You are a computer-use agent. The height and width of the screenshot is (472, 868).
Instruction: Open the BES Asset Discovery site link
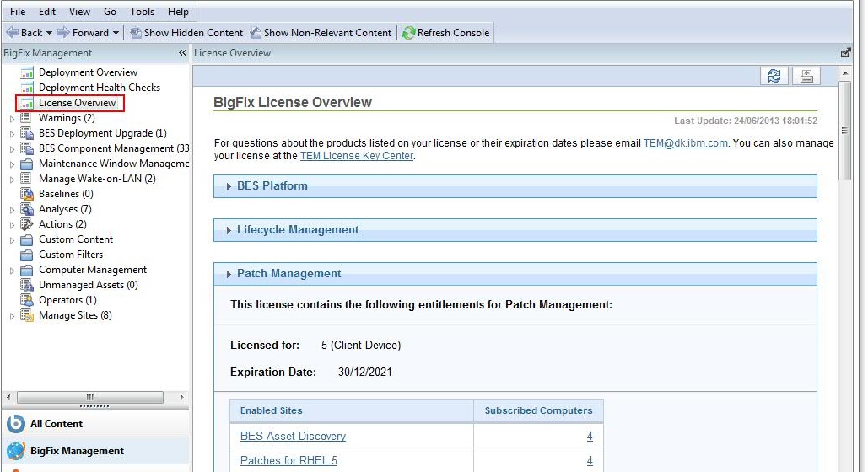click(x=293, y=436)
